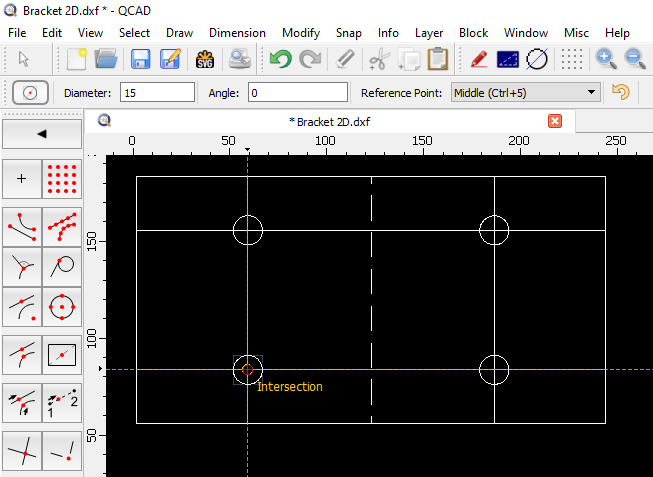Click the Open file folder icon
This screenshot has height=477, width=653.
[x=107, y=59]
